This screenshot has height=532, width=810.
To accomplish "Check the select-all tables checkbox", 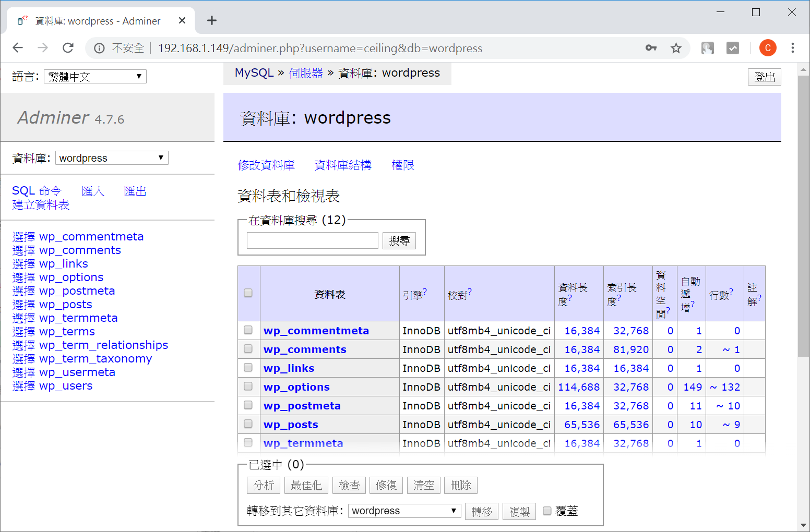I will (248, 294).
